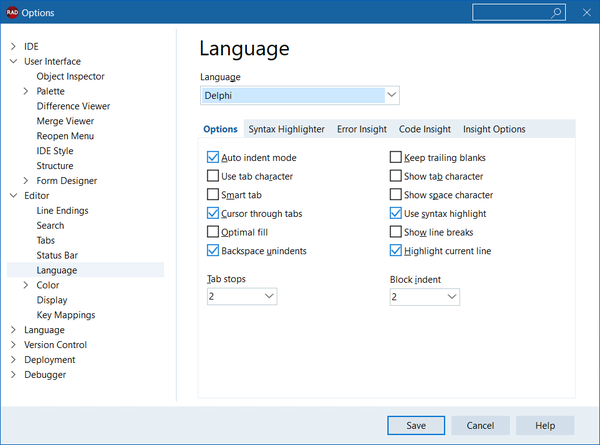Toggle Backspace unindents checkbox
The image size is (600, 445).
(213, 251)
